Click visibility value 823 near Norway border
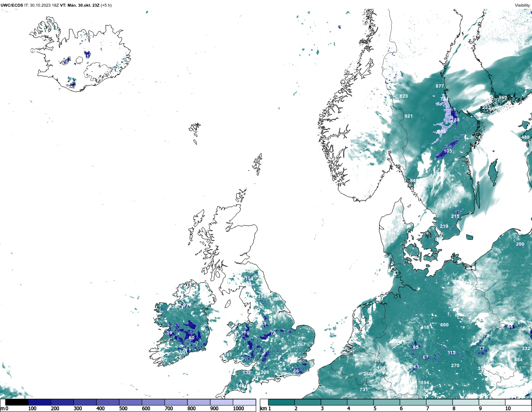The height and width of the screenshot is (412, 532). point(404,96)
